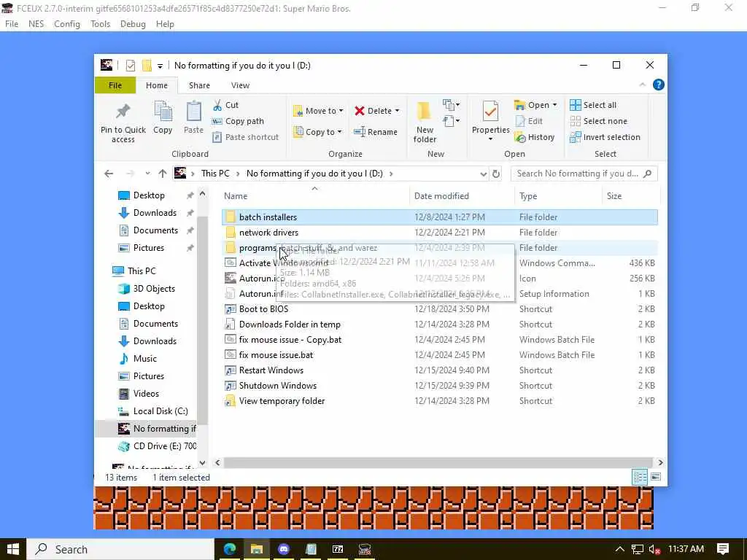Viewport: 747px width, 560px height.
Task: Click Invert selection in ribbon
Action: point(605,137)
